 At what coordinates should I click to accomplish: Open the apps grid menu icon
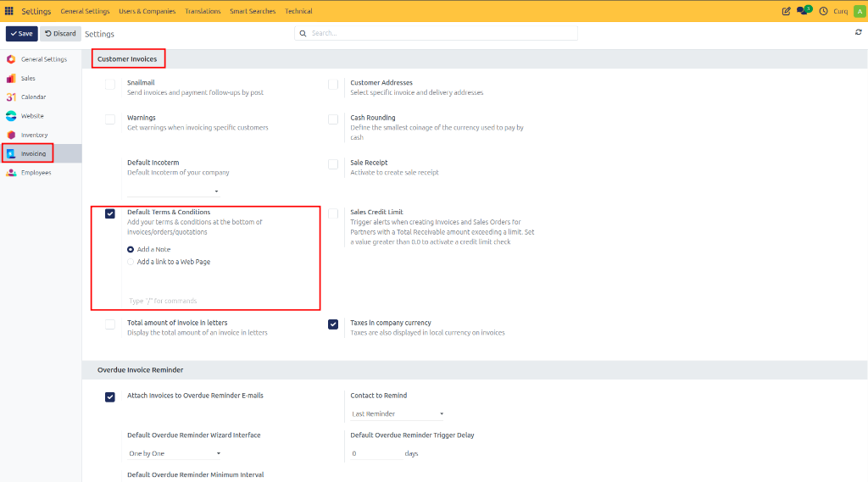coord(8,11)
